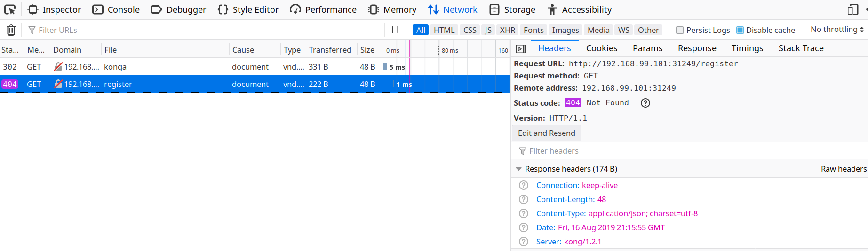Select the 302 konga request row
Image resolution: width=868 pixels, height=251 pixels.
(255, 67)
